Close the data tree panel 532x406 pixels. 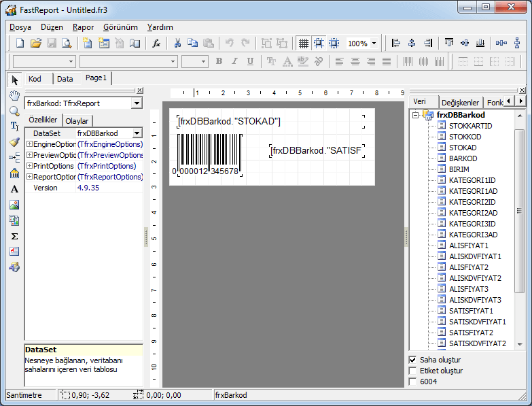[x=522, y=90]
